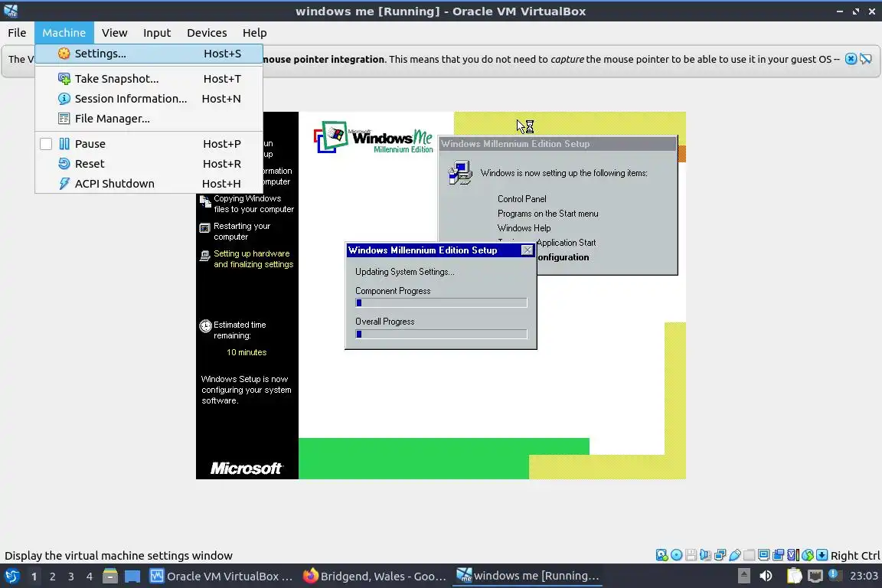Choose Take Snapshot menu entry
Screen dimensions: 882x588
point(149,79)
